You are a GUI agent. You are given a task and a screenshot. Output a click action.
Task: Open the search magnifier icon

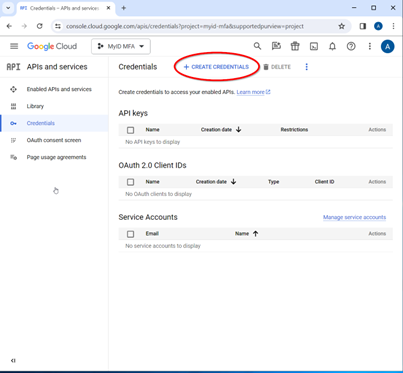click(x=257, y=46)
